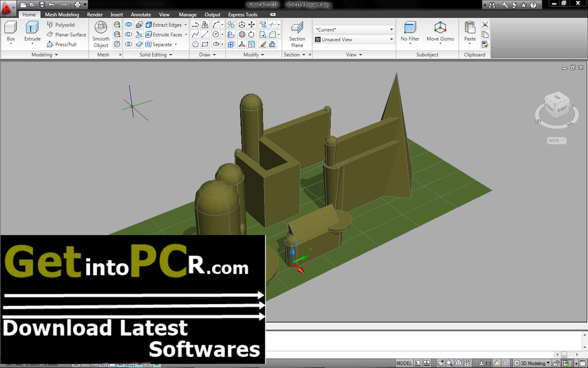This screenshot has width=588, height=368.
Task: Choose the Planar Surface tool
Action: (x=66, y=35)
